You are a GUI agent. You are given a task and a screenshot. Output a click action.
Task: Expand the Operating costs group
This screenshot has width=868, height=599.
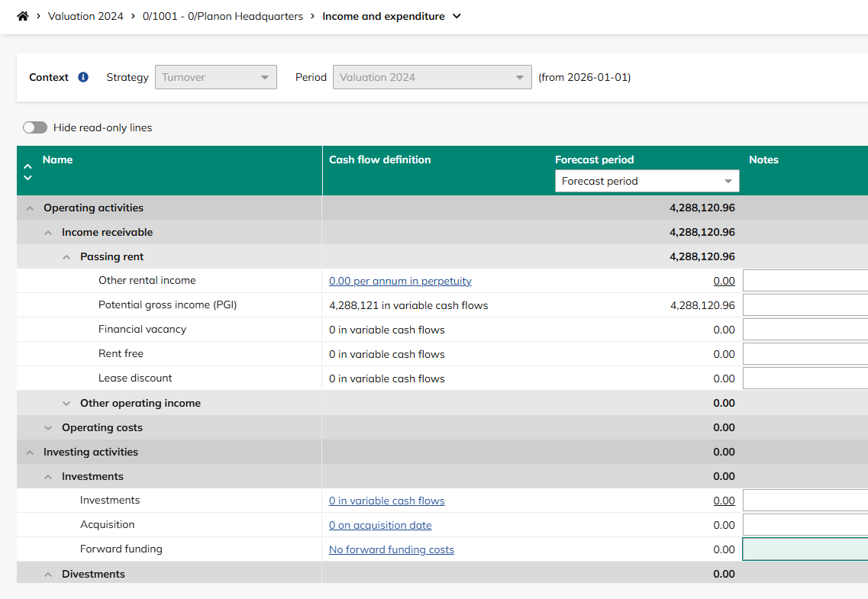point(48,427)
